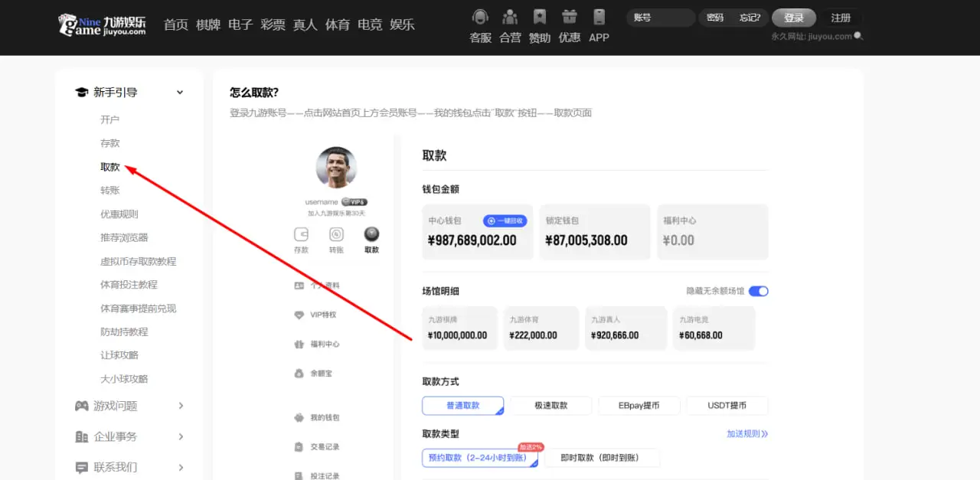Screen dimensions: 980x480
Task: Select 存款 in the sidebar
Action: pos(110,143)
